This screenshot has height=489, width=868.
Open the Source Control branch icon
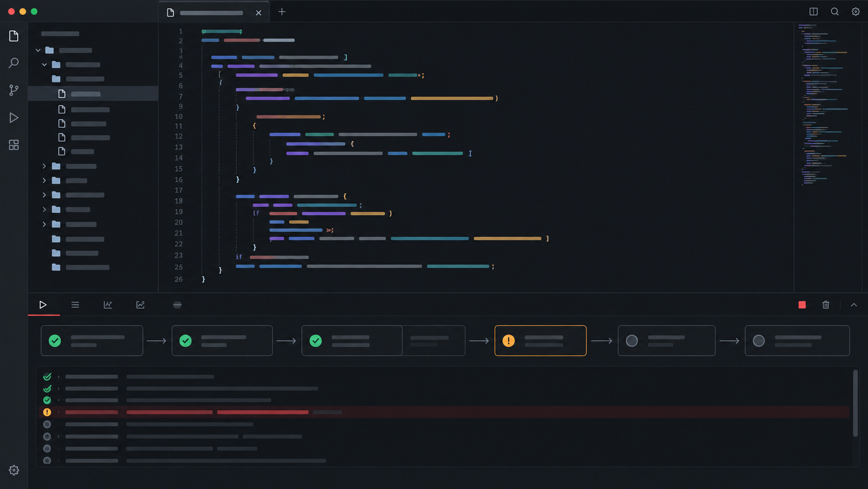[x=14, y=90]
